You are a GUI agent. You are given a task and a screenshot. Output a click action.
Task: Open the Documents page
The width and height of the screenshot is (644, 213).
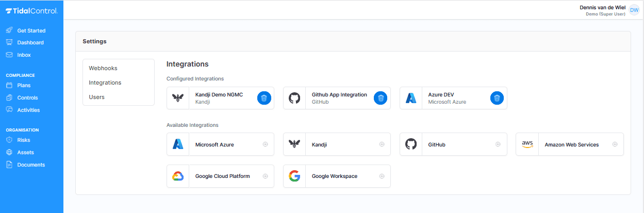coord(31,165)
